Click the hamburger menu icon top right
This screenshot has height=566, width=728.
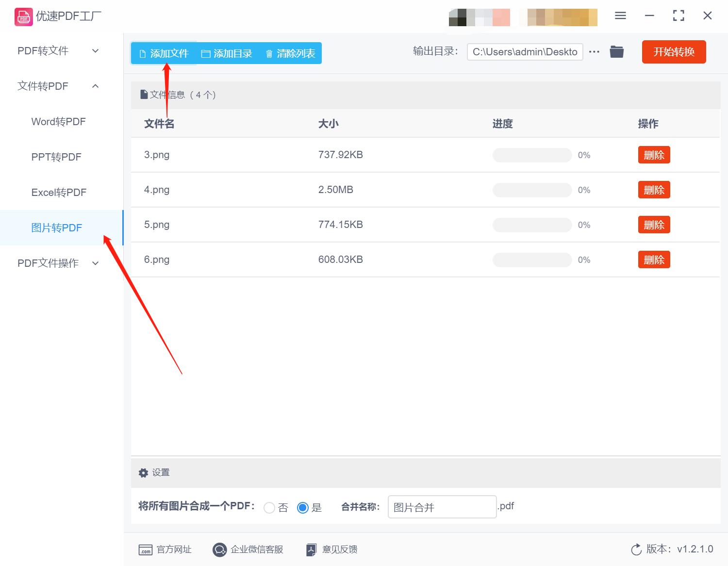(x=620, y=16)
